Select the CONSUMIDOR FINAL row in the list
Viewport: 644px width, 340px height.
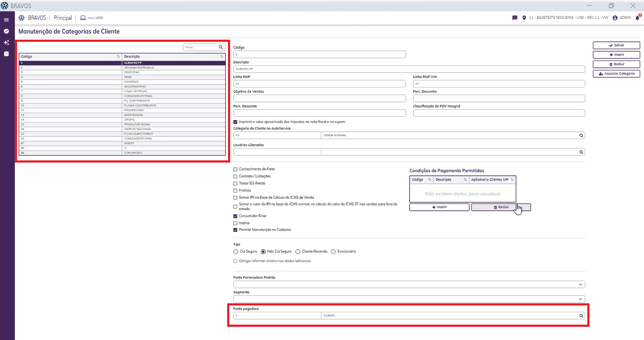122,96
